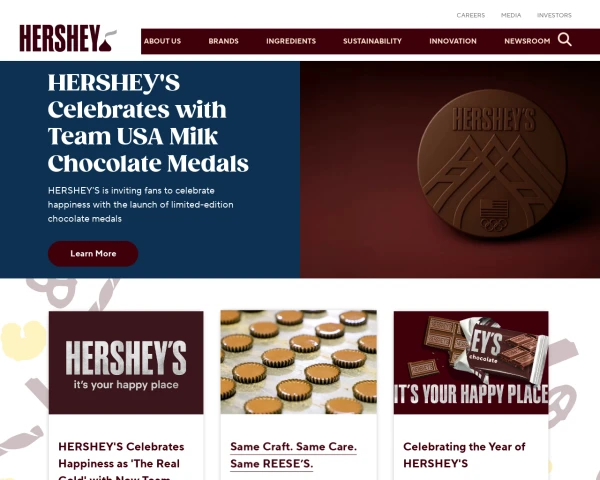The image size is (600, 480).
Task: Go to the Investors page
Action: point(554,15)
